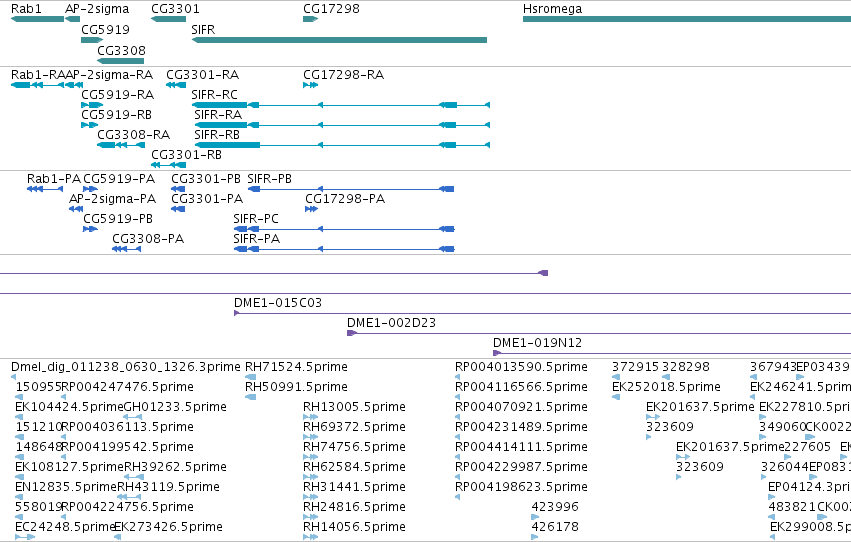The width and height of the screenshot is (851, 542).
Task: Select the CG17298-PA protein label
Action: click(345, 199)
